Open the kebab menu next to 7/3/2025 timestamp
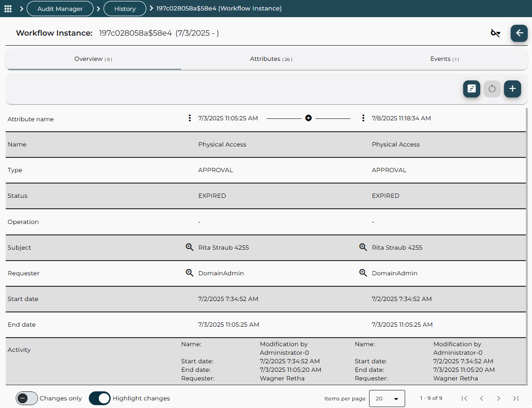 [190, 117]
